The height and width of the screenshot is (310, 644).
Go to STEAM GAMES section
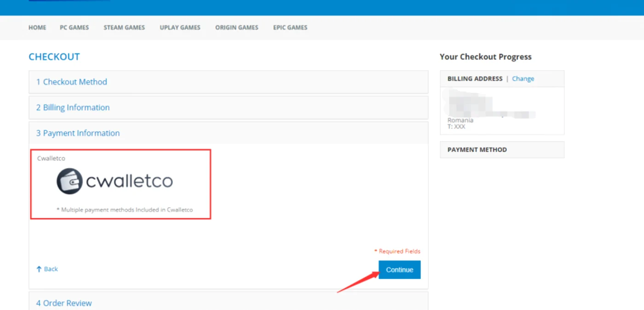click(124, 28)
